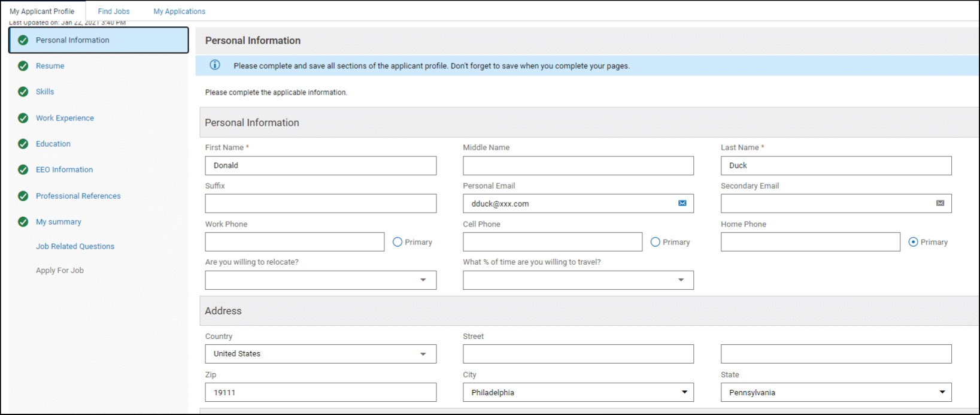Switch to the Find Jobs tab
Viewport: 980px width, 415px height.
[114, 11]
